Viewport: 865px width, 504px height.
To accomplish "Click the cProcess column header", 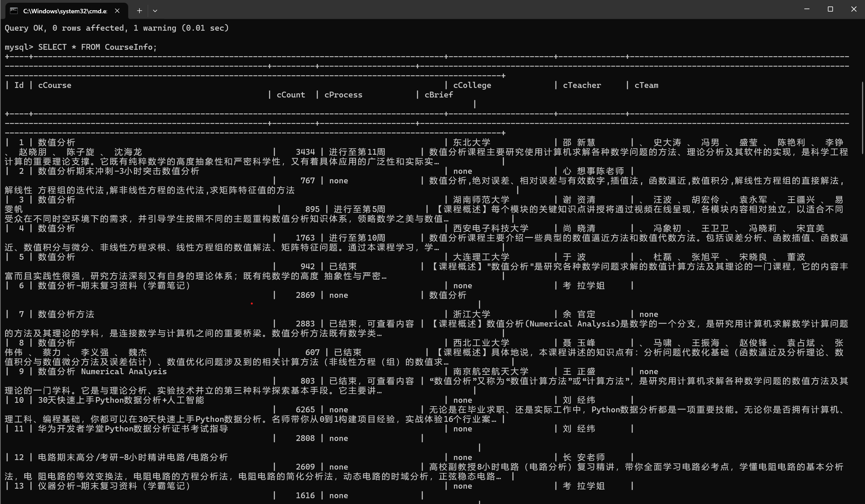I will (343, 95).
